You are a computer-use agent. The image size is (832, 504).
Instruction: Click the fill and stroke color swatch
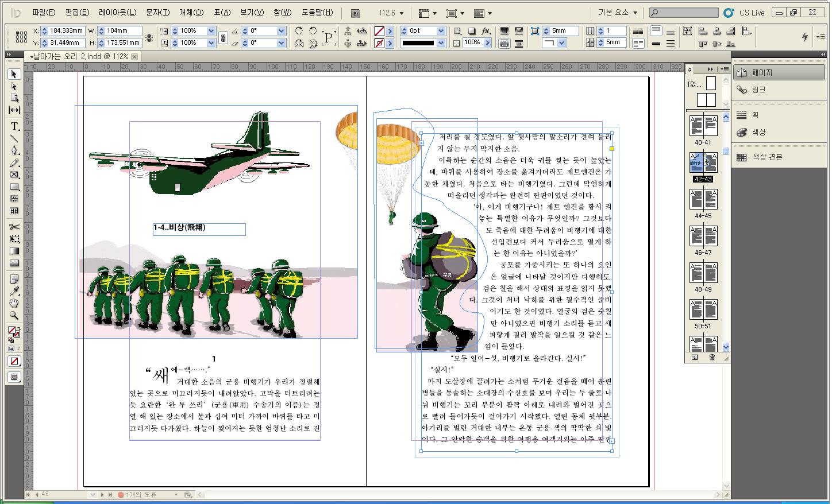13,331
